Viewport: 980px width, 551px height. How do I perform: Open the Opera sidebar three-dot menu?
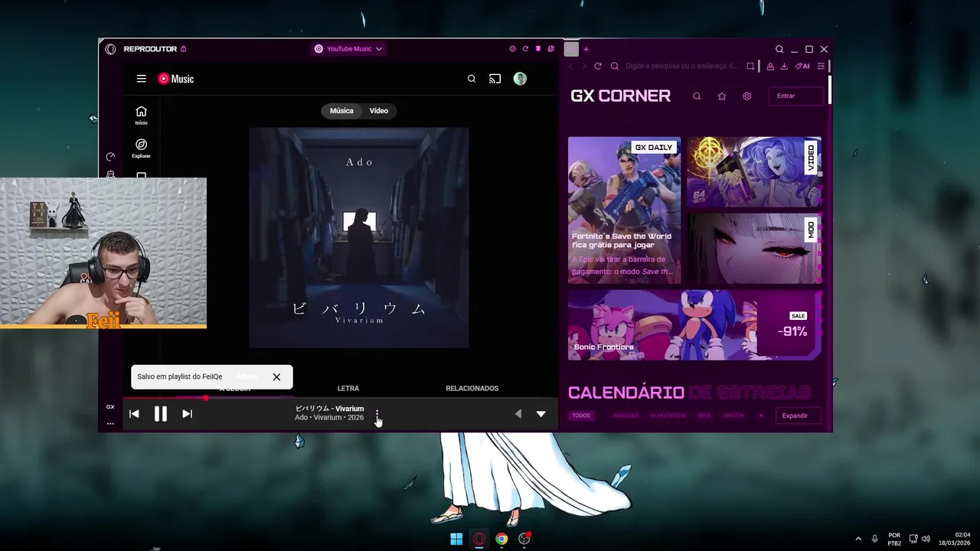point(110,423)
